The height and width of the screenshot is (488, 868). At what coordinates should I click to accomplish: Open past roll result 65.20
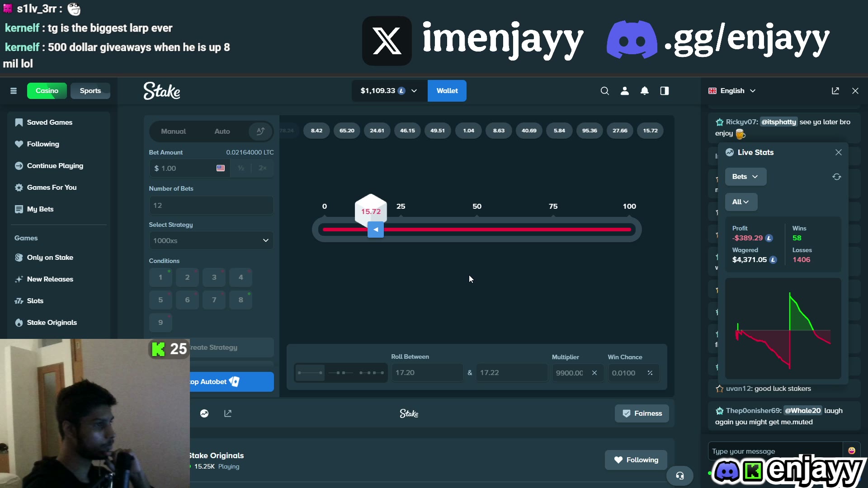[x=347, y=131]
